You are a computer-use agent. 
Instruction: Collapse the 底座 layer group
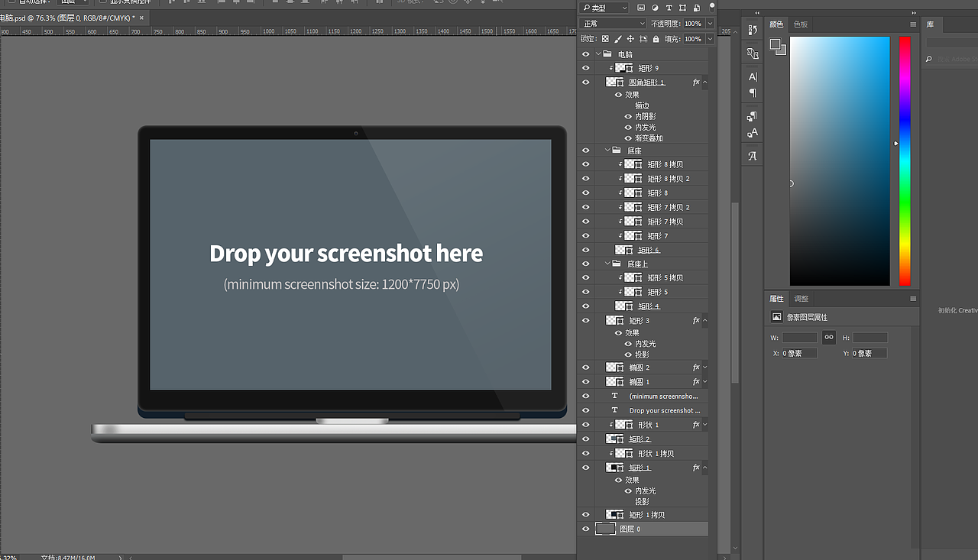608,151
